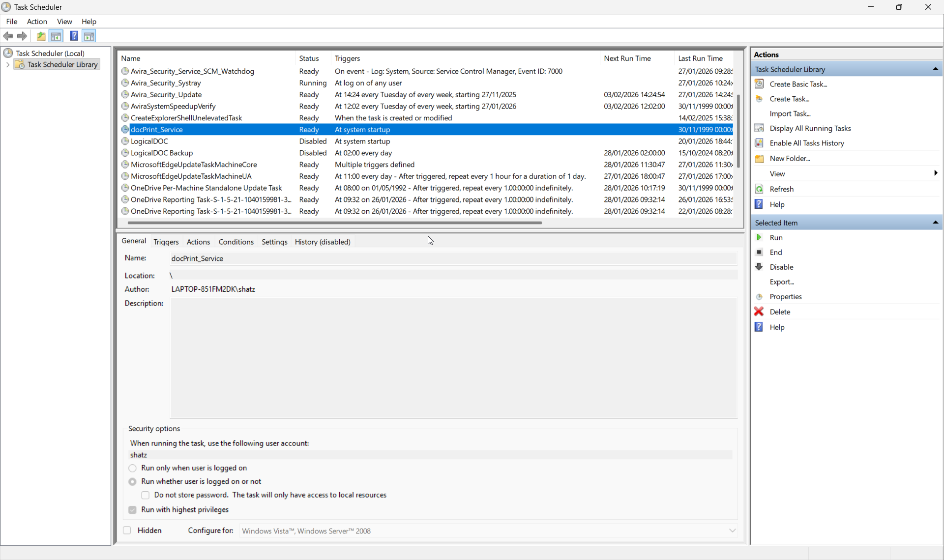Screen dimensions: 944x560
Task: Open the Configure for dropdown
Action: pyautogui.click(x=732, y=531)
